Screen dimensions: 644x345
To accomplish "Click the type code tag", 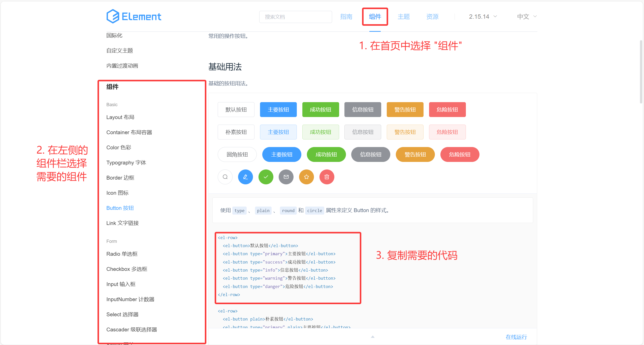I will (x=239, y=210).
